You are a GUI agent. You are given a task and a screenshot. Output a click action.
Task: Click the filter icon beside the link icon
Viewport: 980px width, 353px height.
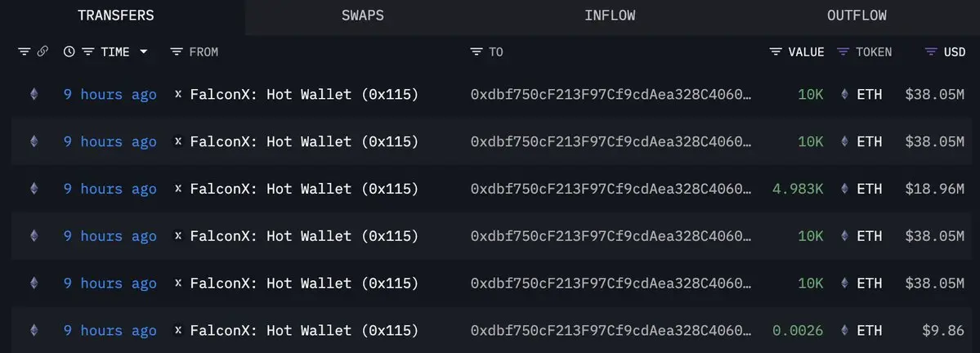coord(24,51)
